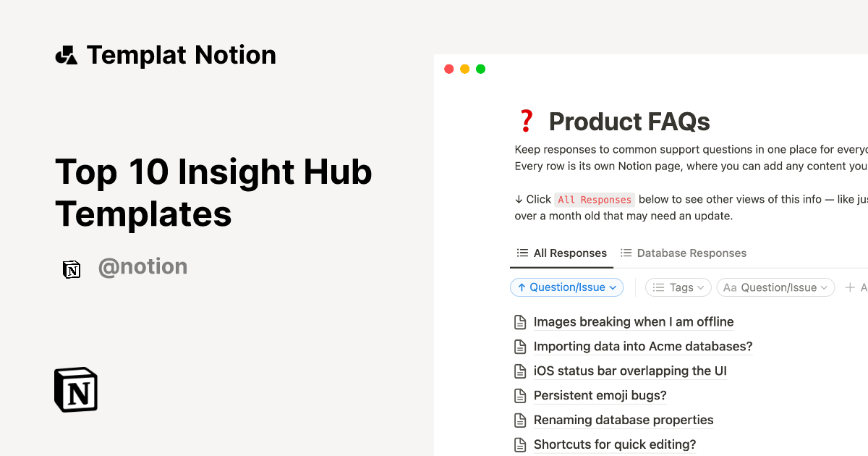The image size is (868, 456).
Task: Click the All Responses inline code badge
Action: coord(595,199)
